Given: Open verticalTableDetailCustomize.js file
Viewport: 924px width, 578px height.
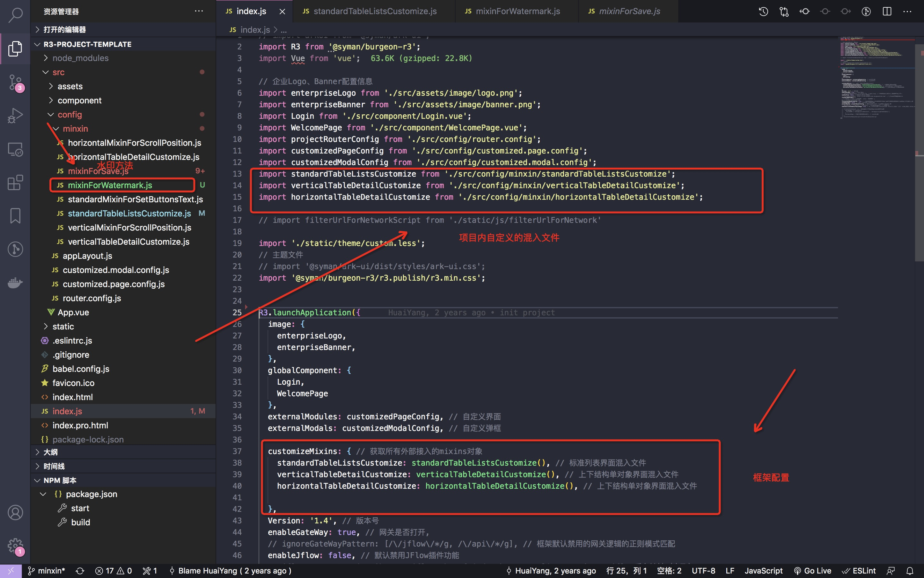Looking at the screenshot, I should tap(123, 241).
